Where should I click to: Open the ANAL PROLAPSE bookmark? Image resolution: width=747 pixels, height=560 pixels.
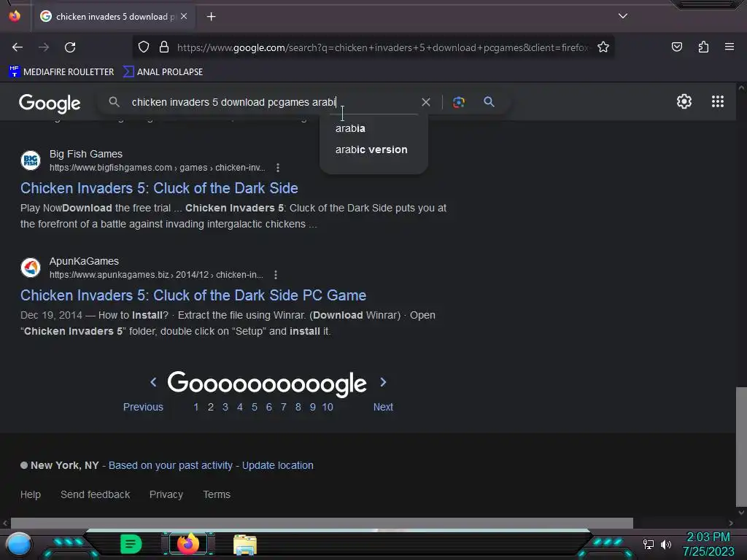[x=163, y=72]
